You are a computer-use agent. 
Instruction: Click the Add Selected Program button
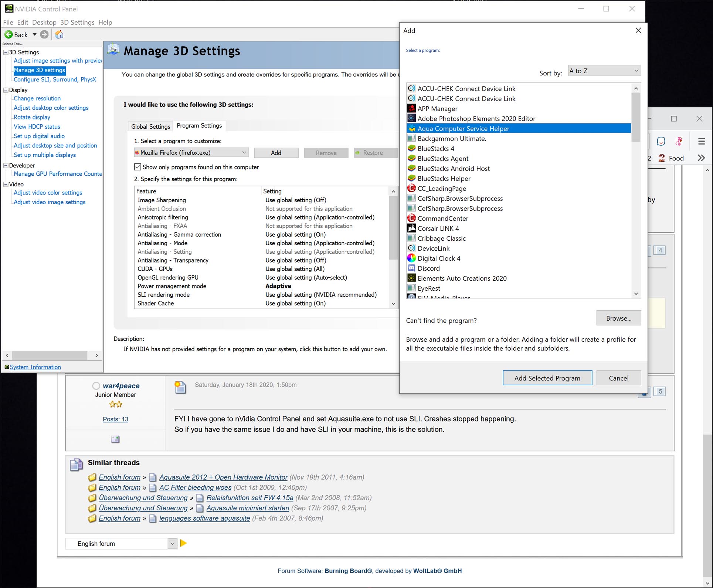pyautogui.click(x=547, y=378)
